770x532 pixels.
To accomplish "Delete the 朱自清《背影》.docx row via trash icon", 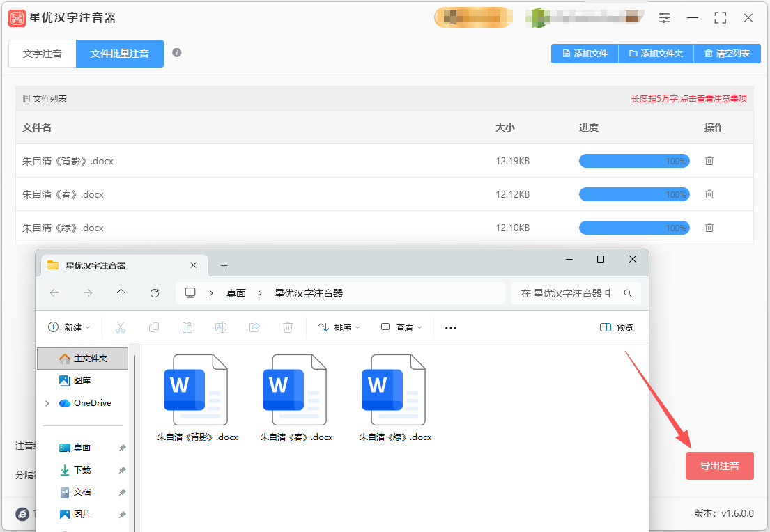I will pos(709,160).
